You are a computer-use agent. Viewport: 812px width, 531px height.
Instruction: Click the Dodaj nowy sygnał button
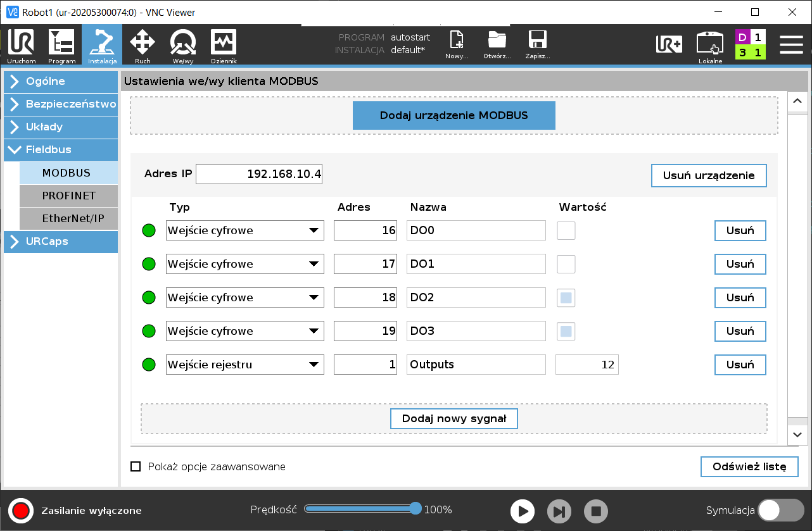click(454, 418)
